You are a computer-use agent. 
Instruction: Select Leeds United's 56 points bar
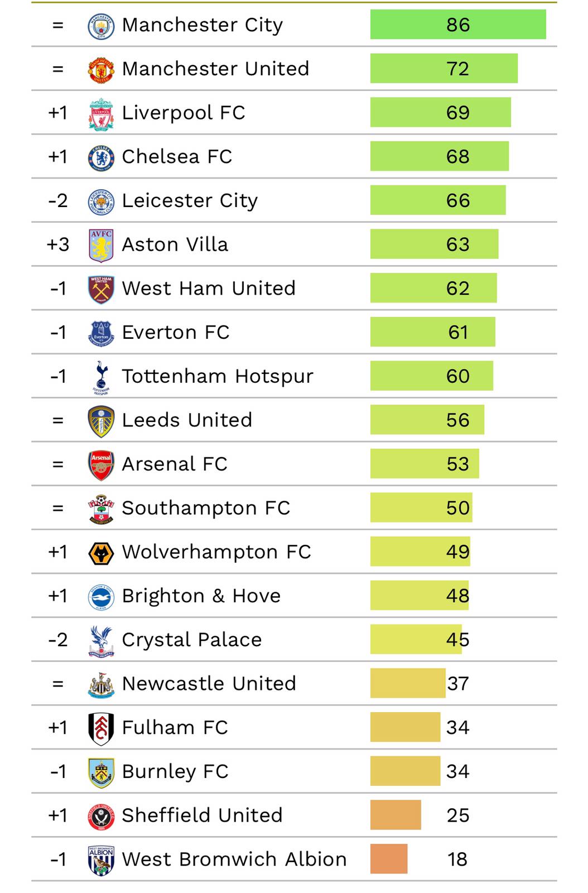coord(427,420)
